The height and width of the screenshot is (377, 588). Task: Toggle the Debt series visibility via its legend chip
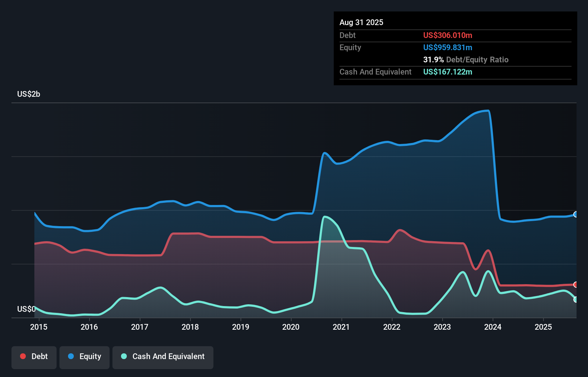click(34, 356)
